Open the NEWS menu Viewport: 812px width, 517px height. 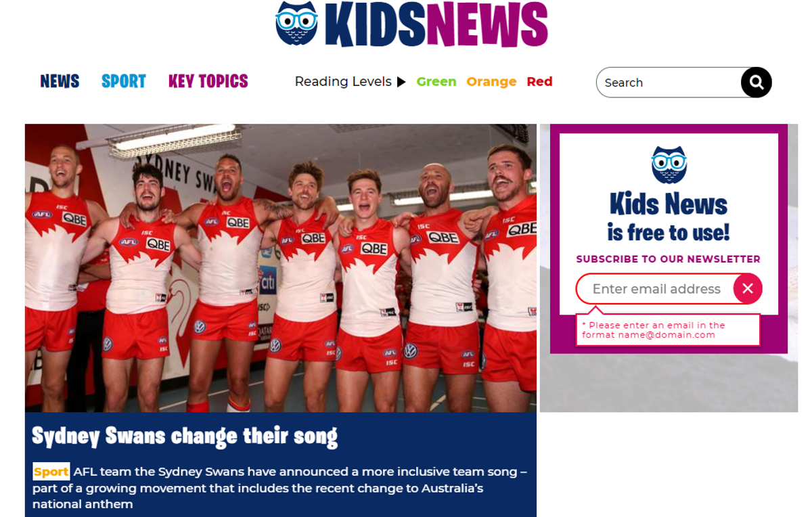[60, 81]
